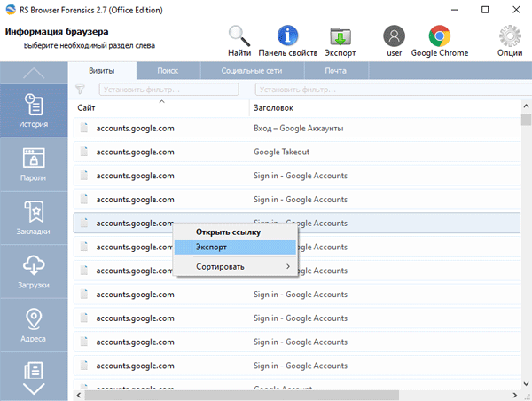This screenshot has height=401, width=532.
Task: Click the vertical scrollbar down arrow
Action: tap(526, 384)
